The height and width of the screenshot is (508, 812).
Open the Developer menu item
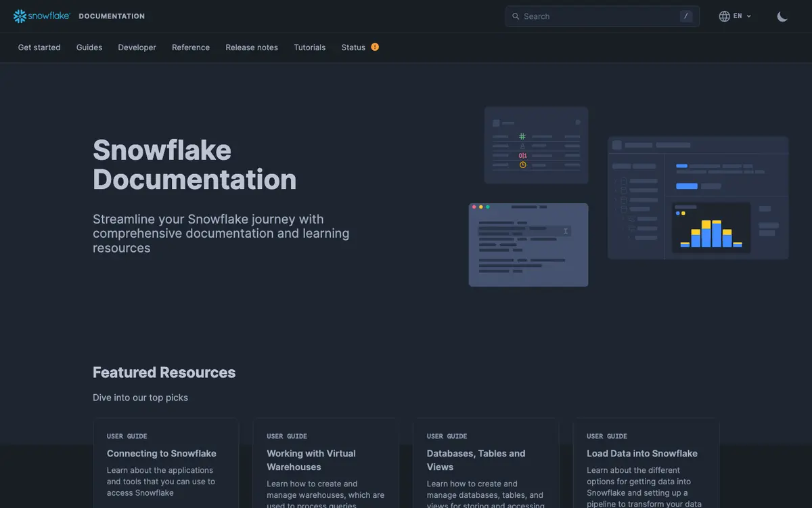pyautogui.click(x=137, y=47)
